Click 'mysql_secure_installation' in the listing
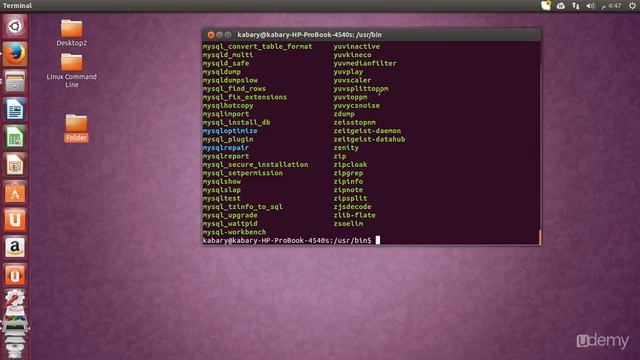 [x=255, y=164]
